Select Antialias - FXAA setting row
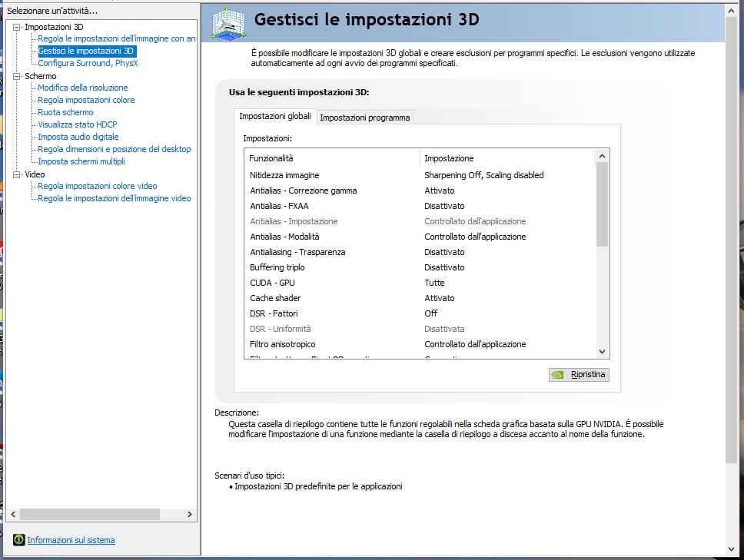Image resolution: width=744 pixels, height=560 pixels. (x=281, y=206)
